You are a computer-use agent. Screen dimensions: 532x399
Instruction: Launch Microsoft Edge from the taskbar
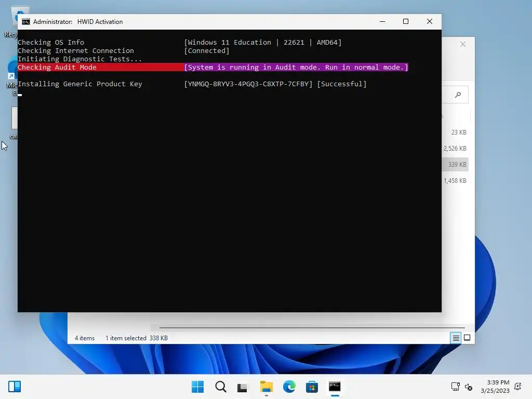(x=289, y=387)
